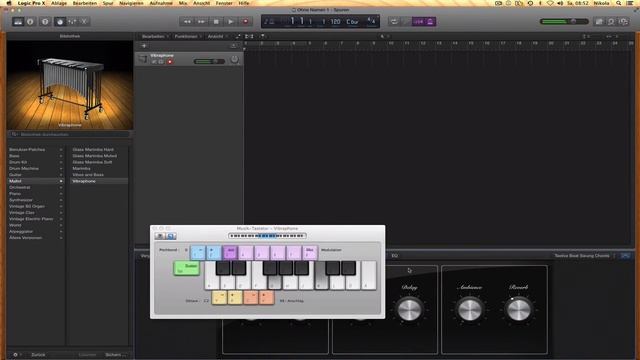The width and height of the screenshot is (640, 360).
Task: Toggle the purple Count-in button
Action: click(x=418, y=22)
